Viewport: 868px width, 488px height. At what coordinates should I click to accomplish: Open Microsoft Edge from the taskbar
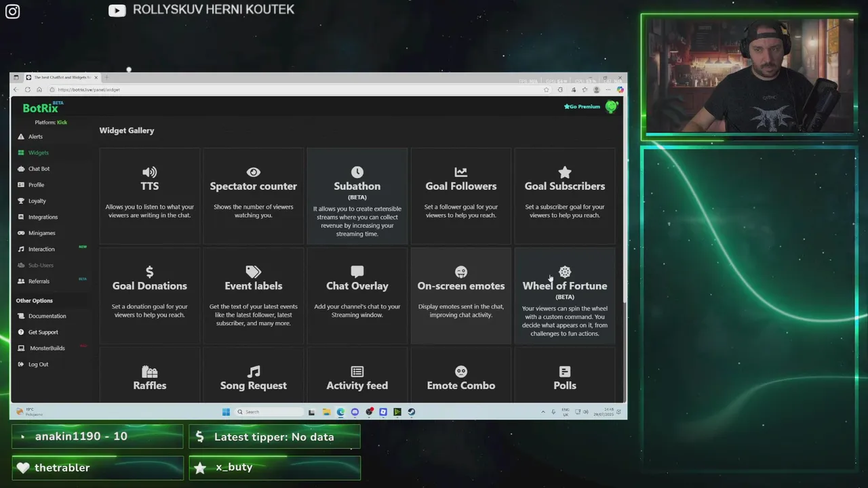340,411
